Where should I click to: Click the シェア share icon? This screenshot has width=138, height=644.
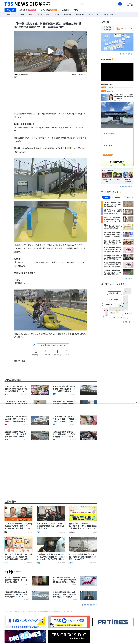pos(67,352)
